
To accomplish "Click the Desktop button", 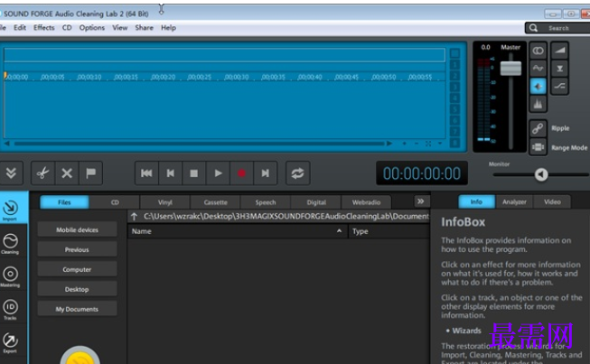I will pos(77,289).
